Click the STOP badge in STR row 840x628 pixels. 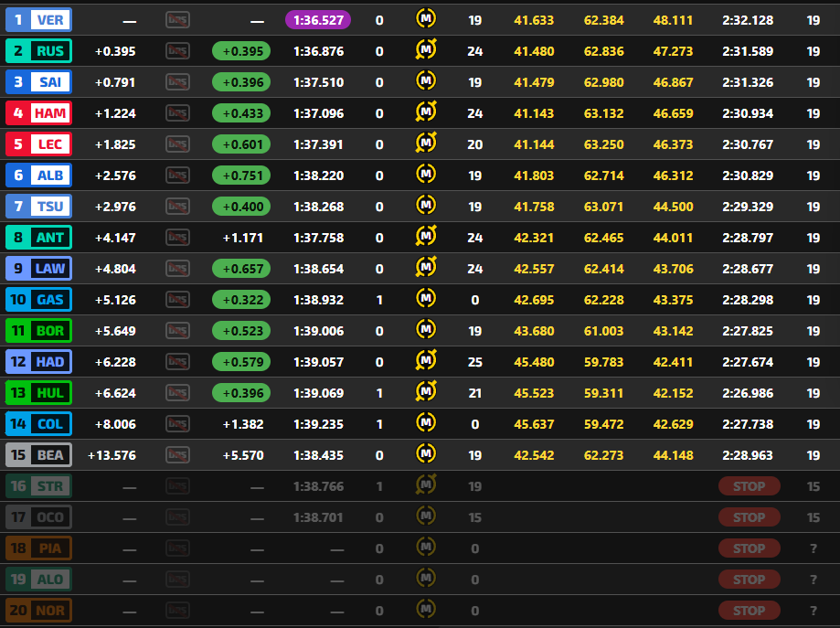point(749,486)
